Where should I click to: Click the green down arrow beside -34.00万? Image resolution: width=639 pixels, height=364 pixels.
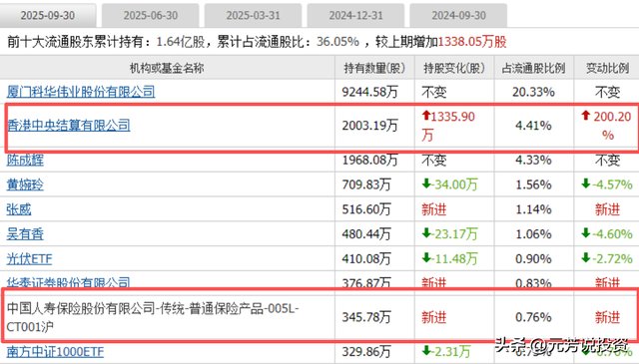(x=426, y=184)
